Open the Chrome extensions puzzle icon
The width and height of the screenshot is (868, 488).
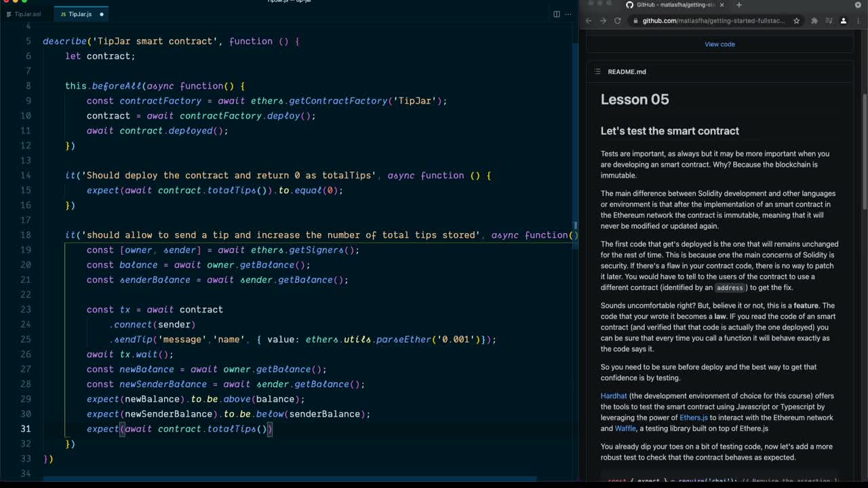(813, 21)
